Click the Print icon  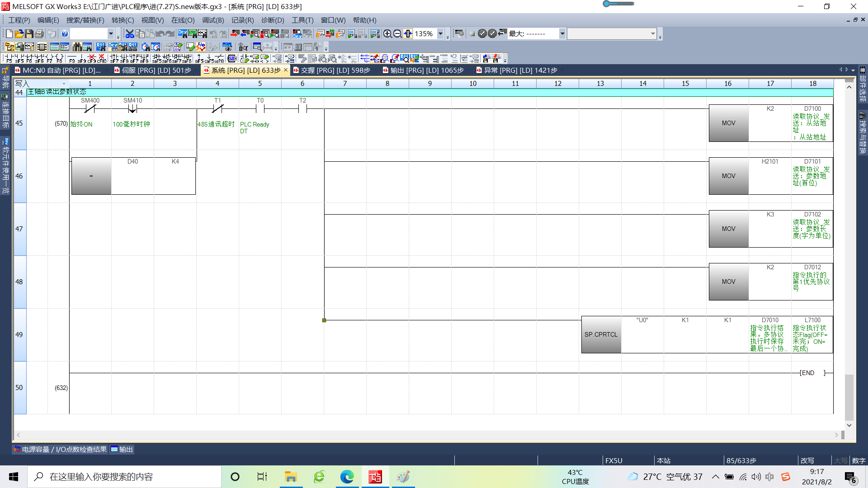point(39,34)
